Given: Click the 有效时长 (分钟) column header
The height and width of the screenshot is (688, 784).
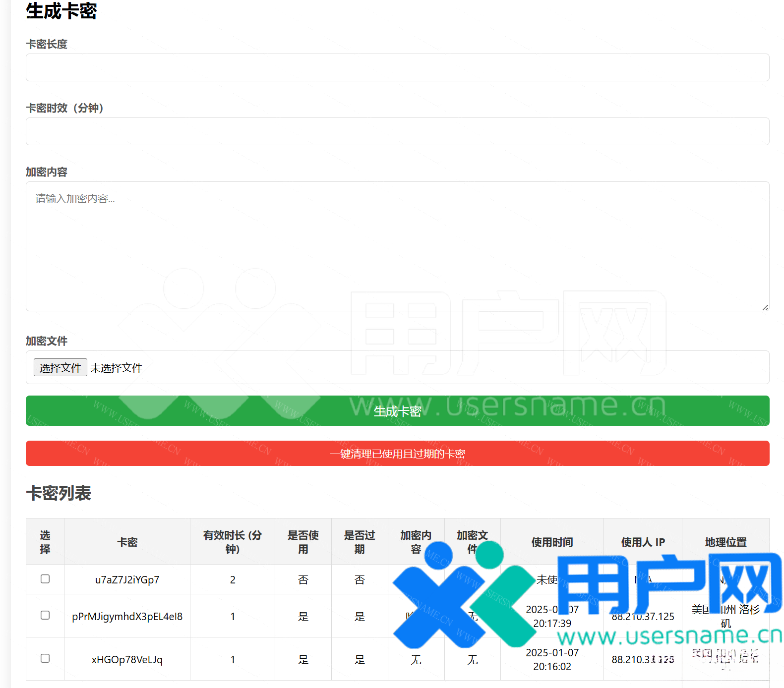Looking at the screenshot, I should click(232, 542).
